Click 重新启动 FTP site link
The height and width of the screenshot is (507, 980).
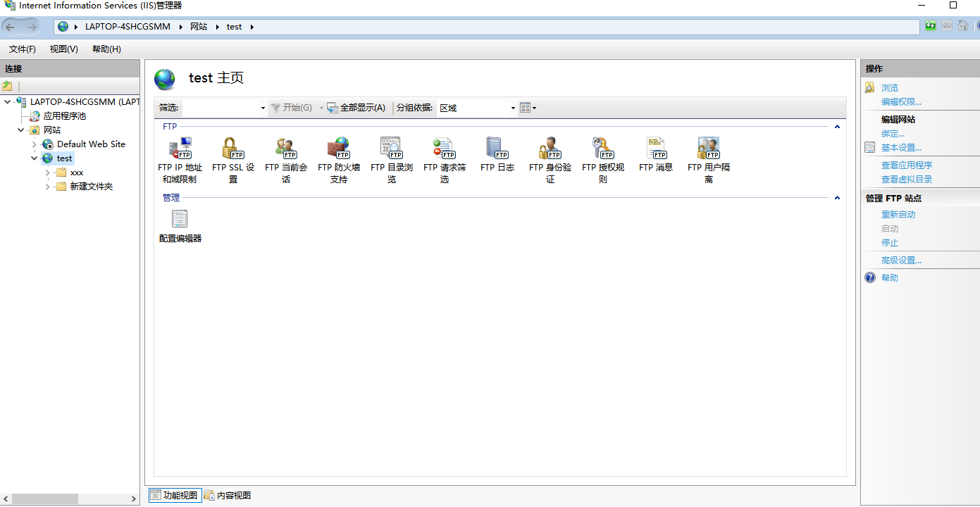(898, 215)
